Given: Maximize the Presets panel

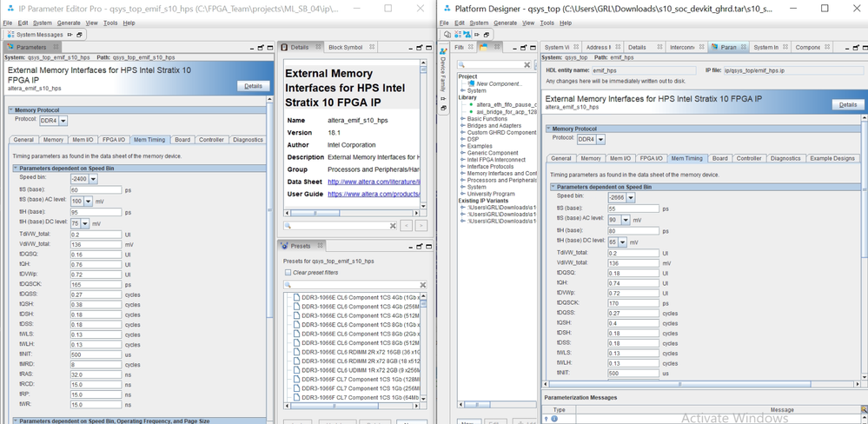Looking at the screenshot, I should point(419,246).
